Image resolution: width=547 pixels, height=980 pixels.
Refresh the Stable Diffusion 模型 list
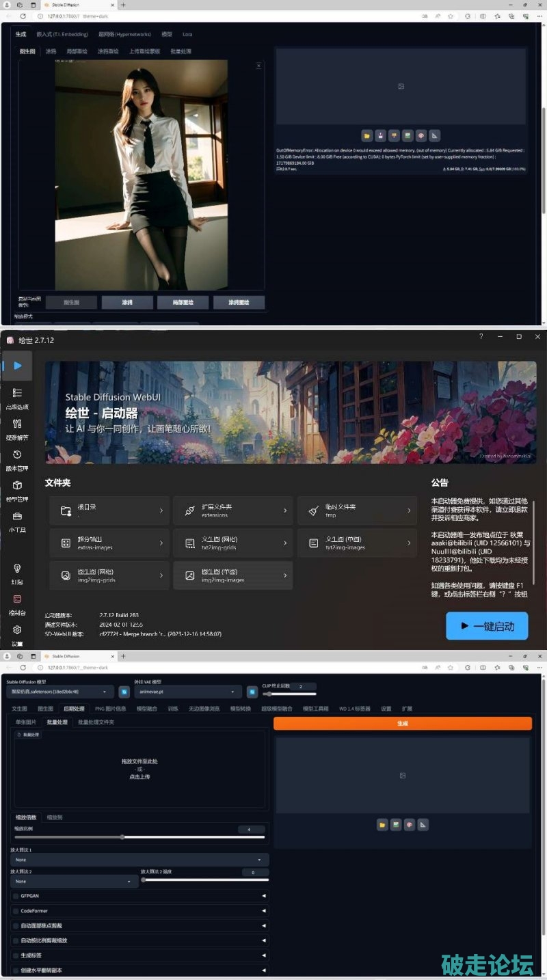tap(124, 692)
